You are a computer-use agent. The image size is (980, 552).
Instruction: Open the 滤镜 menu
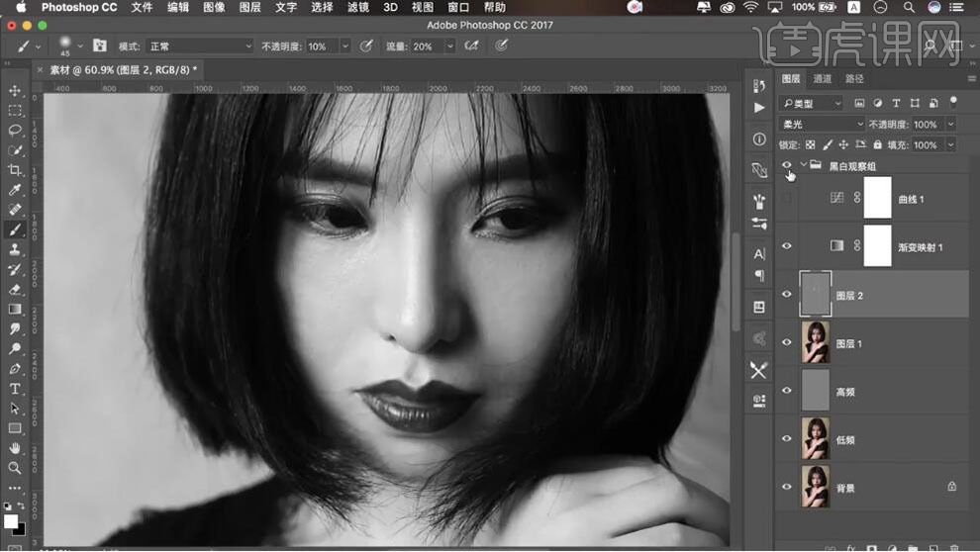pos(357,8)
